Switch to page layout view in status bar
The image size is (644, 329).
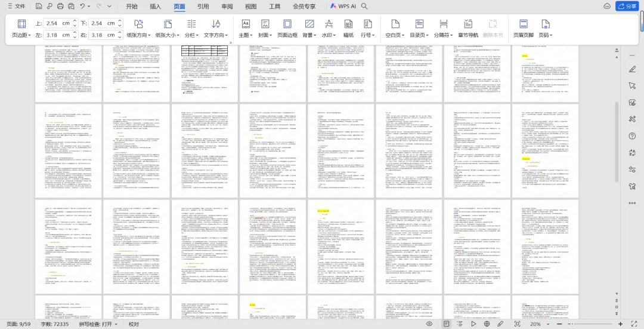point(447,324)
